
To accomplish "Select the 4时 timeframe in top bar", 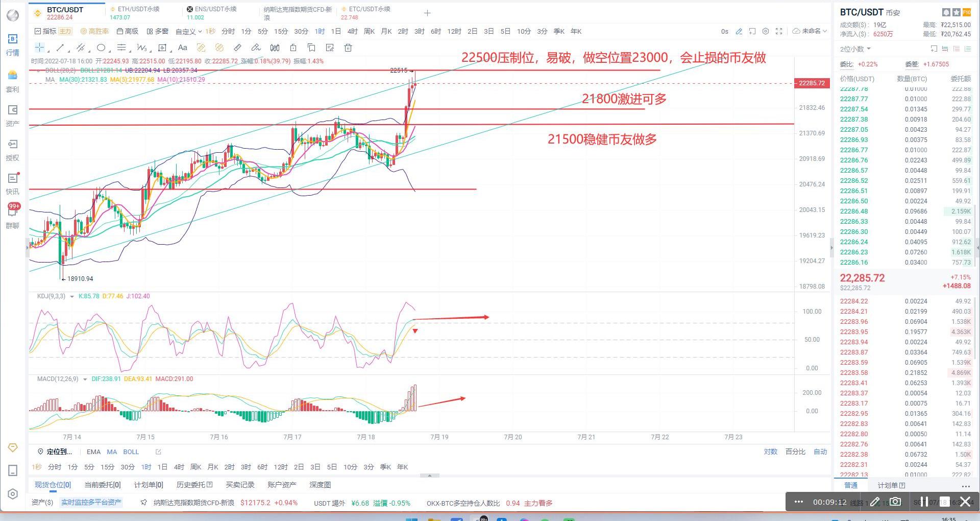I will coord(352,31).
